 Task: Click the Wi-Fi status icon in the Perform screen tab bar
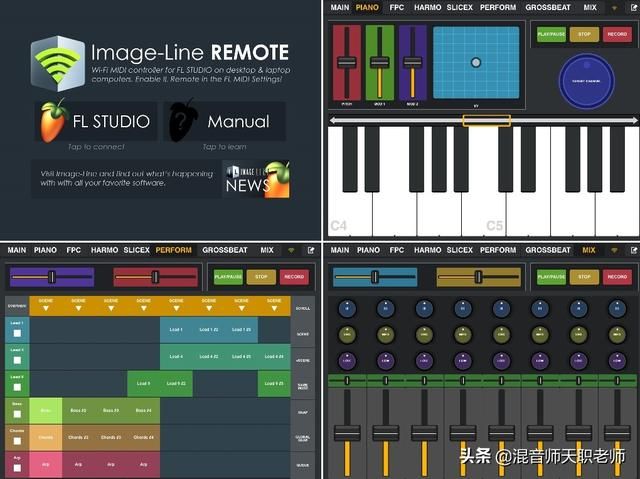click(291, 250)
